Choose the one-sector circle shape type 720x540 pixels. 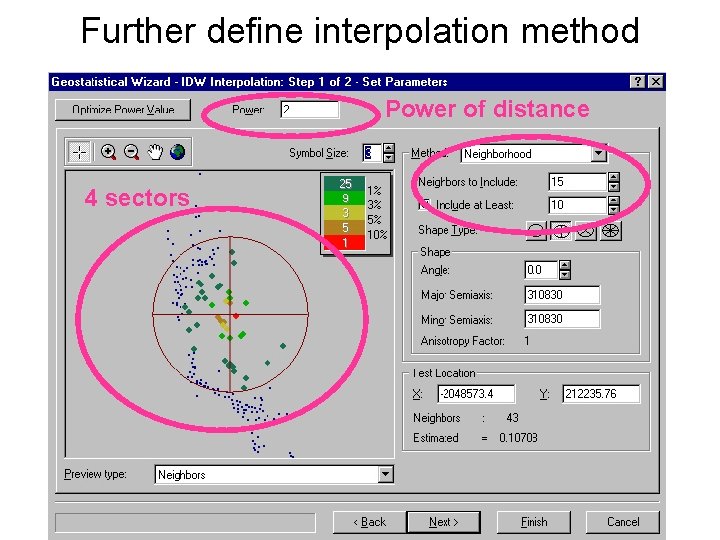(536, 231)
